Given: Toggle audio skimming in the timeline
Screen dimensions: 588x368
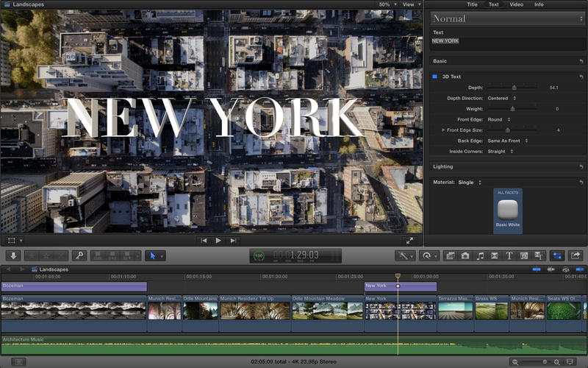Looking at the screenshot, I should (551, 269).
